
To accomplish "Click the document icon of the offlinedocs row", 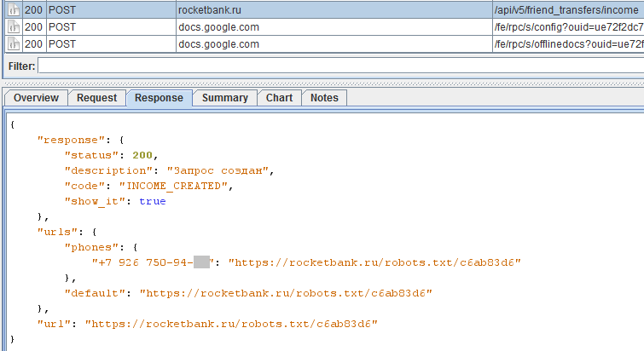I will click(14, 44).
